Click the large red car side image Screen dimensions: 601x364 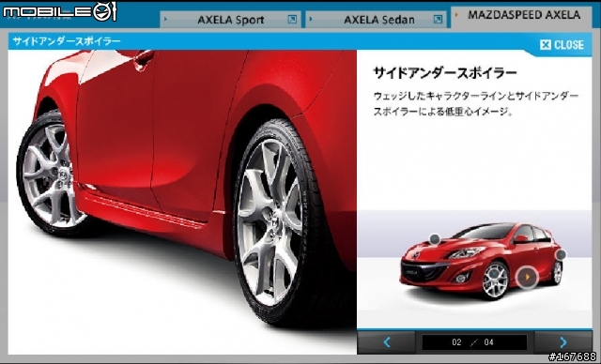[182, 202]
